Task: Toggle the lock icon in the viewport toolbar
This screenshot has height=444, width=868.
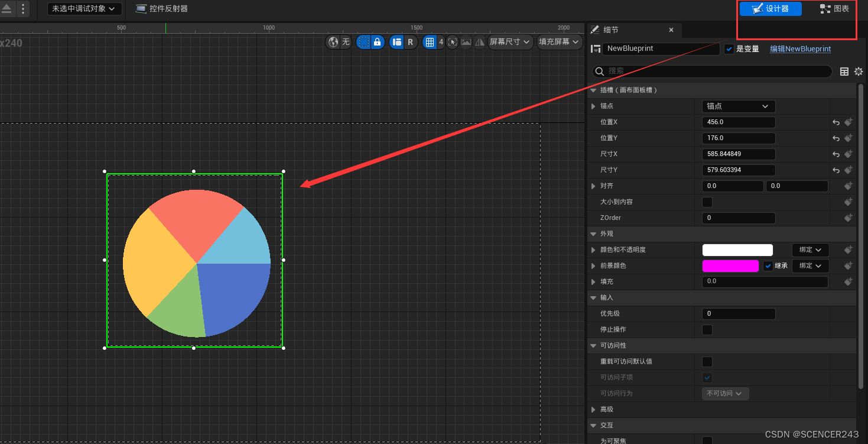Action: coord(377,42)
